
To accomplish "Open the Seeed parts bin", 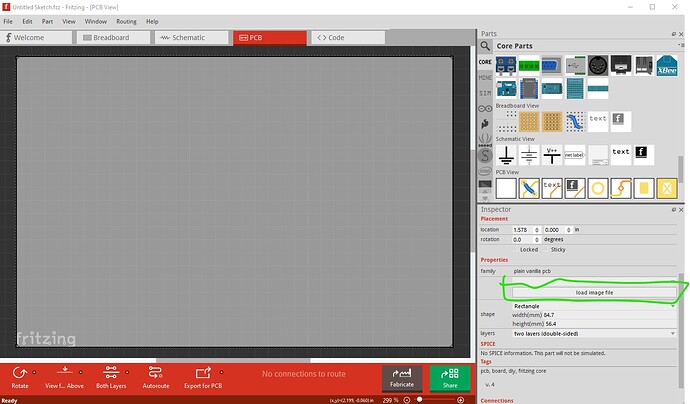I will 485,140.
